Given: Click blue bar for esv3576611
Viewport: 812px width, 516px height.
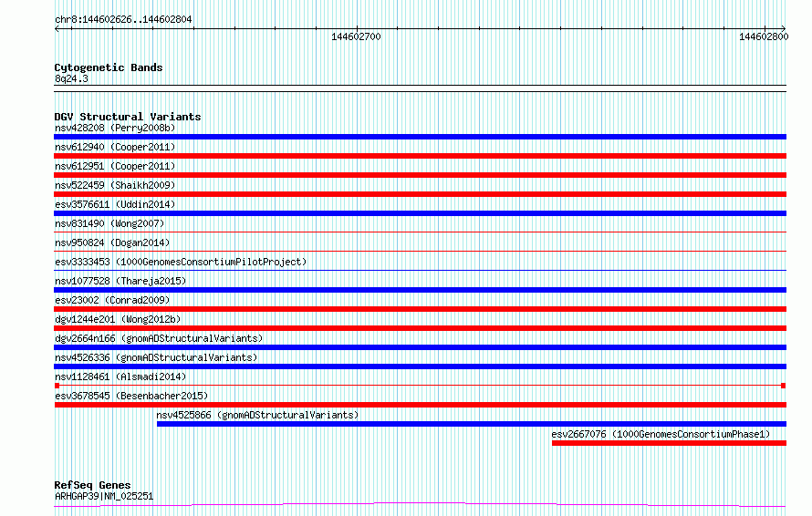Looking at the screenshot, I should tap(420, 213).
